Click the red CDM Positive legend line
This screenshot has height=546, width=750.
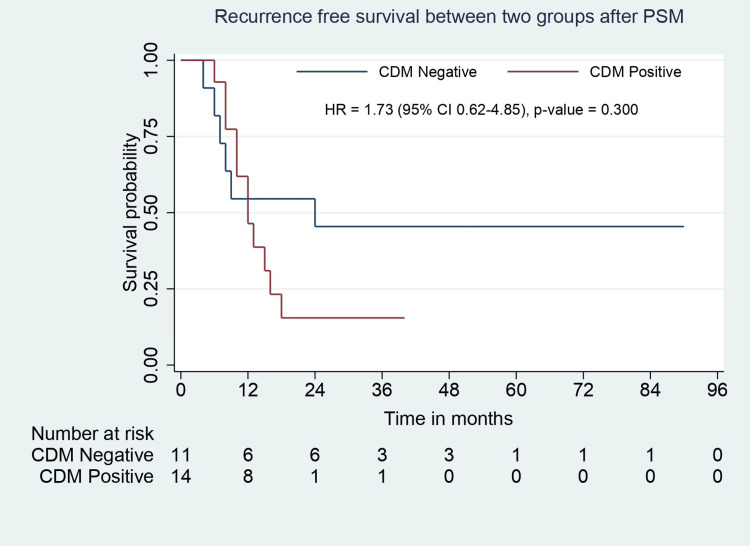pos(545,71)
